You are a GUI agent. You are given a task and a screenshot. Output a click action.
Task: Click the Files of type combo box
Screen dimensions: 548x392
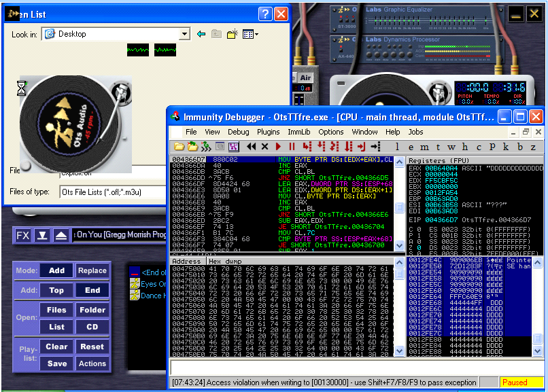click(x=114, y=192)
